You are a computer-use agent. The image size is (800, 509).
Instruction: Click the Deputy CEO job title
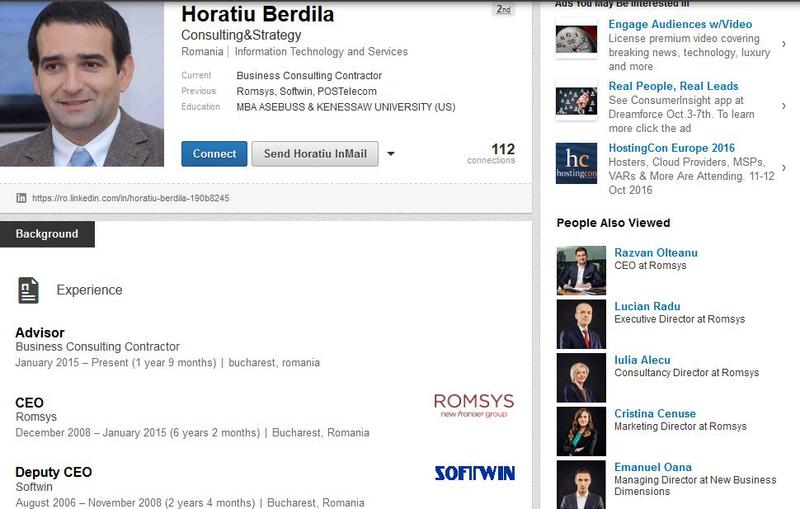(x=54, y=472)
